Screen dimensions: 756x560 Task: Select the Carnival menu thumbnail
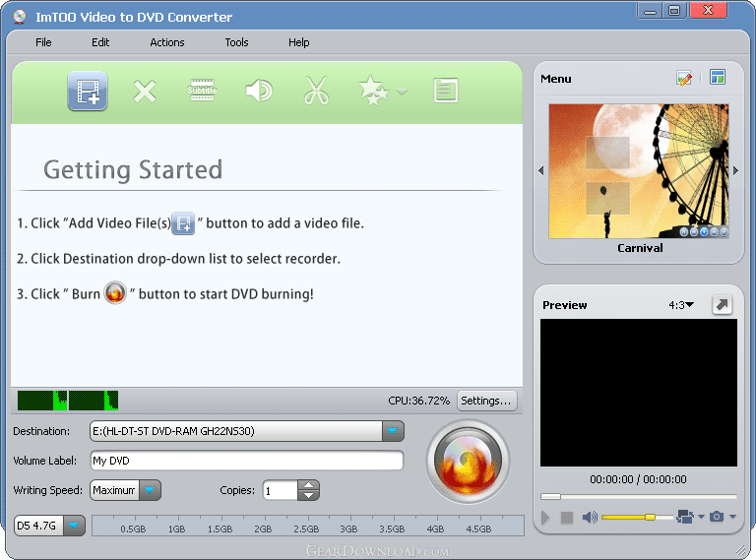click(638, 171)
